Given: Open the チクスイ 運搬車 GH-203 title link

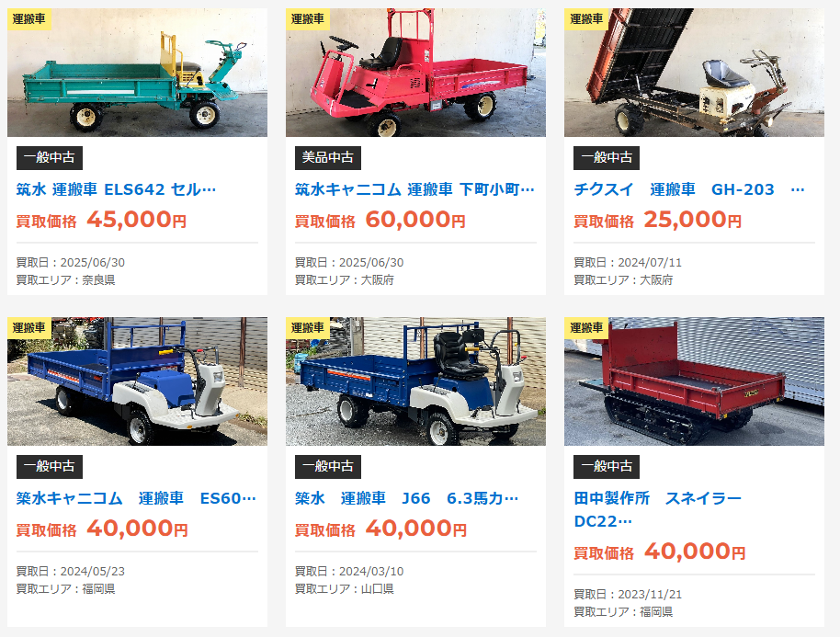Looking at the screenshot, I should (689, 189).
